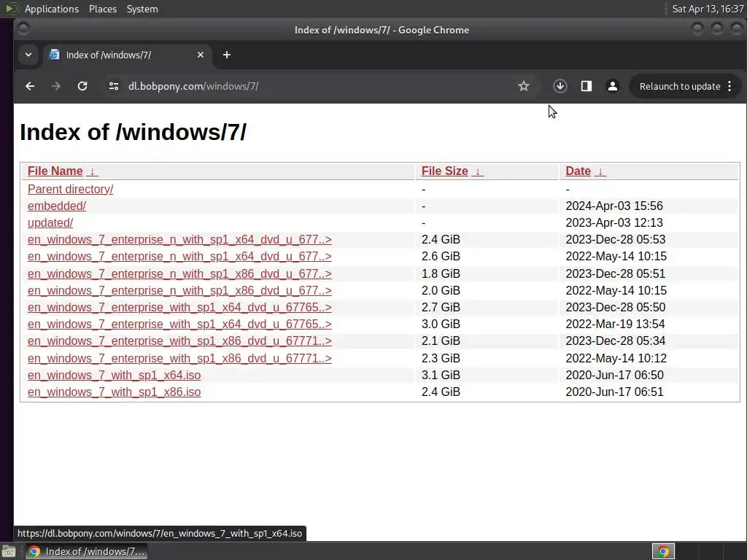Download enterprise_n x86 file sized 1.8 GiB
747x560 pixels.
pyautogui.click(x=179, y=274)
